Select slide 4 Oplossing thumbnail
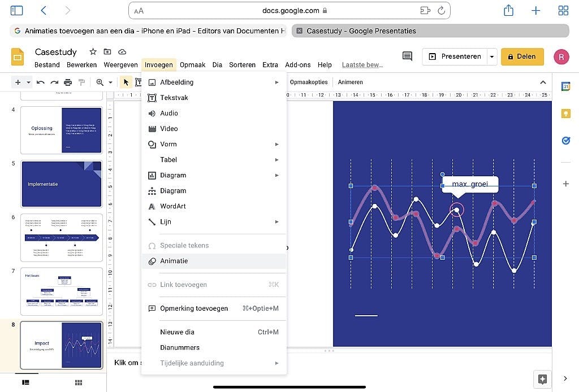This screenshot has height=392, width=579. click(x=61, y=130)
